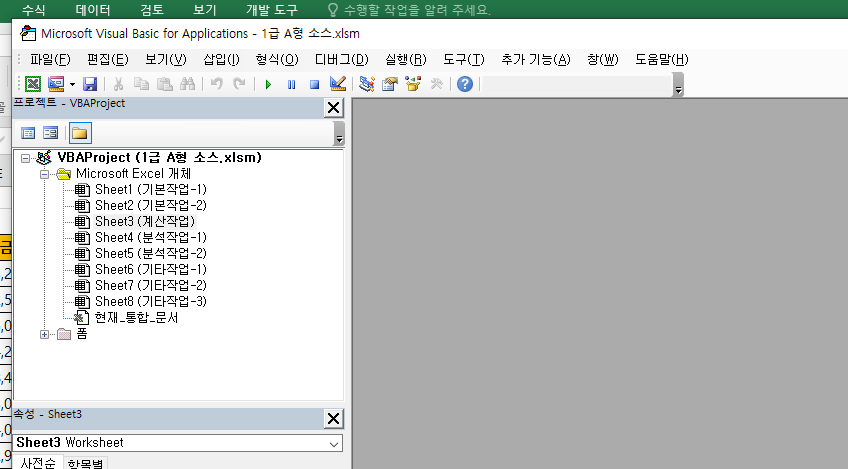Open the Excel 개발 도구 ribbon tab

[271, 10]
